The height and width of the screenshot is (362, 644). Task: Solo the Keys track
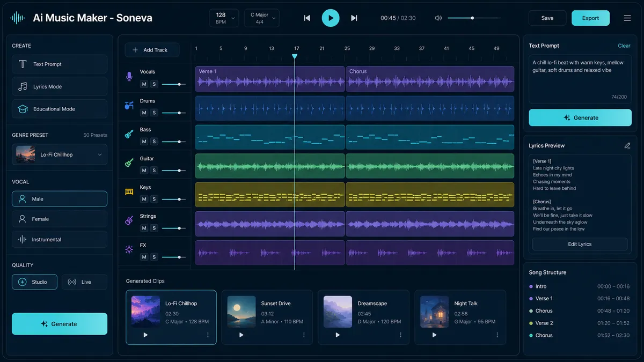(x=154, y=199)
